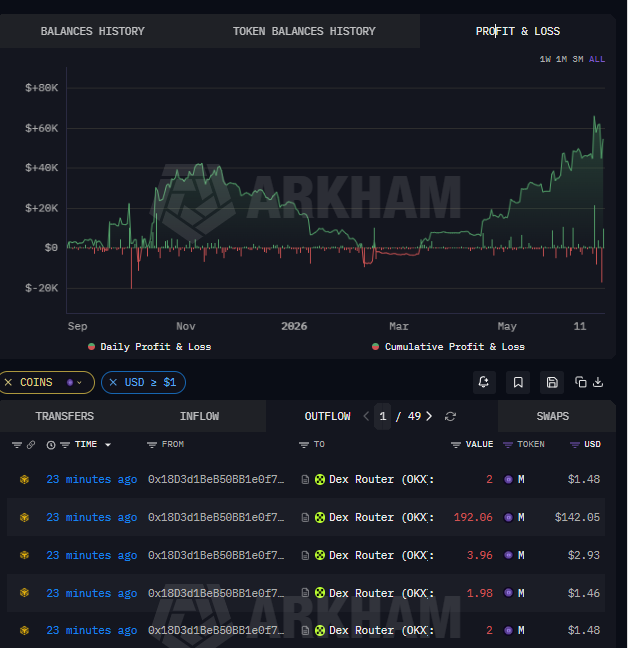Save the filter with disk icon
This screenshot has height=648, width=631.
[x=552, y=382]
